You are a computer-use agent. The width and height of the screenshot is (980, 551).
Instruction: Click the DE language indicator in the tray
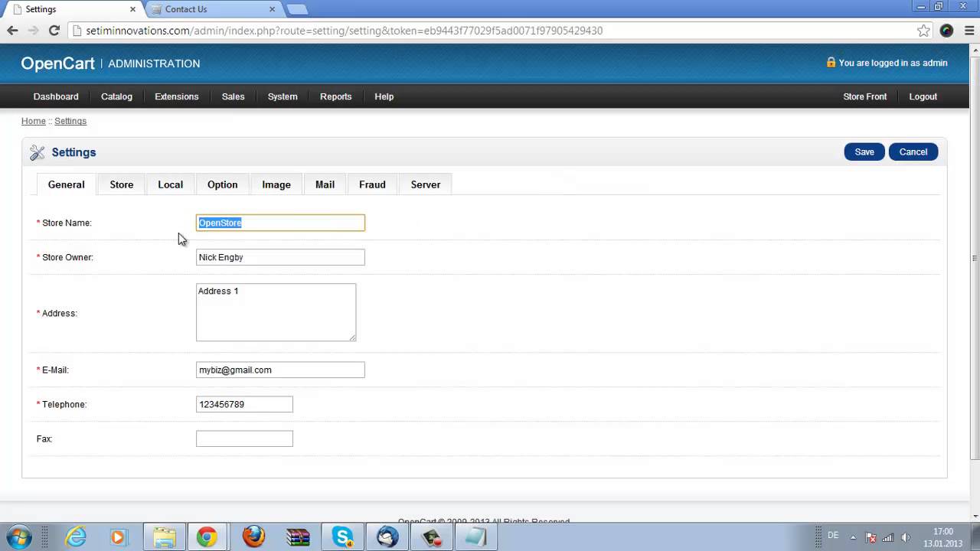(833, 536)
